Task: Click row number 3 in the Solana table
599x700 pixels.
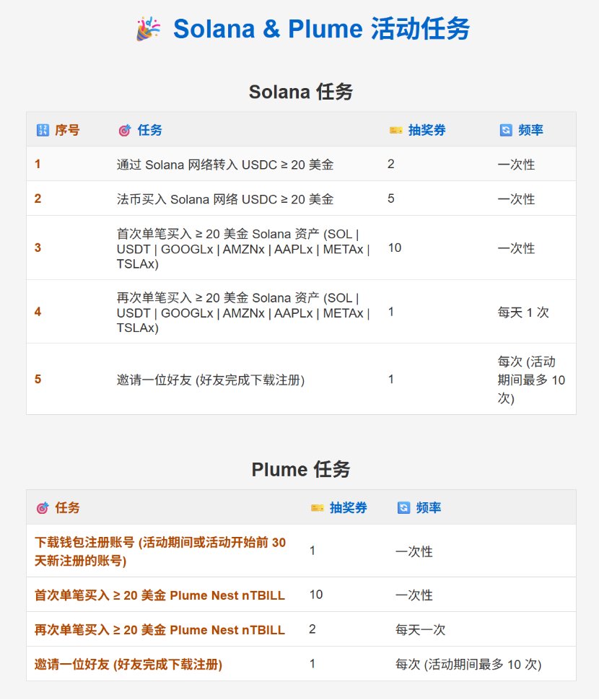Action: pyautogui.click(x=38, y=248)
